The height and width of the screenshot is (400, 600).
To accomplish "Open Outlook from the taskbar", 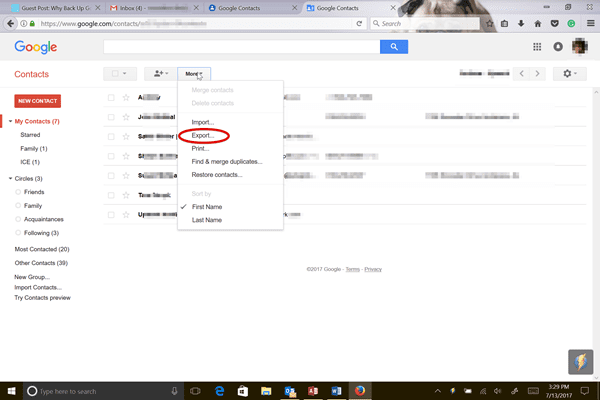I will click(x=290, y=391).
